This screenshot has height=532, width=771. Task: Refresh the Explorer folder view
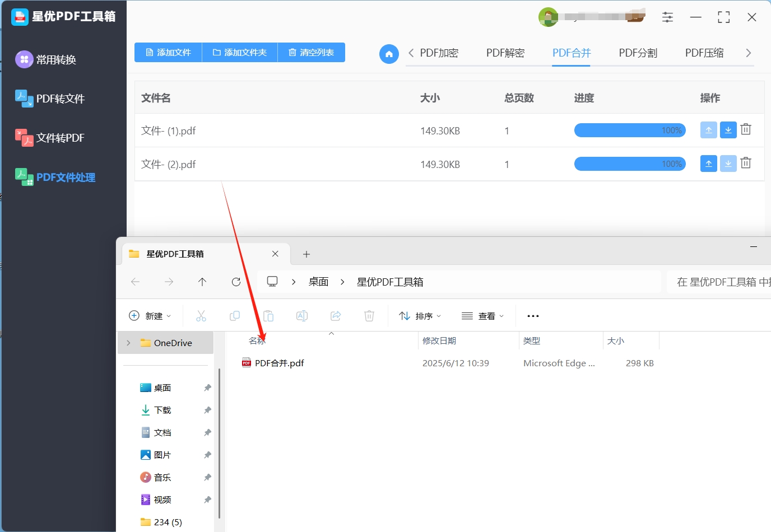(236, 282)
